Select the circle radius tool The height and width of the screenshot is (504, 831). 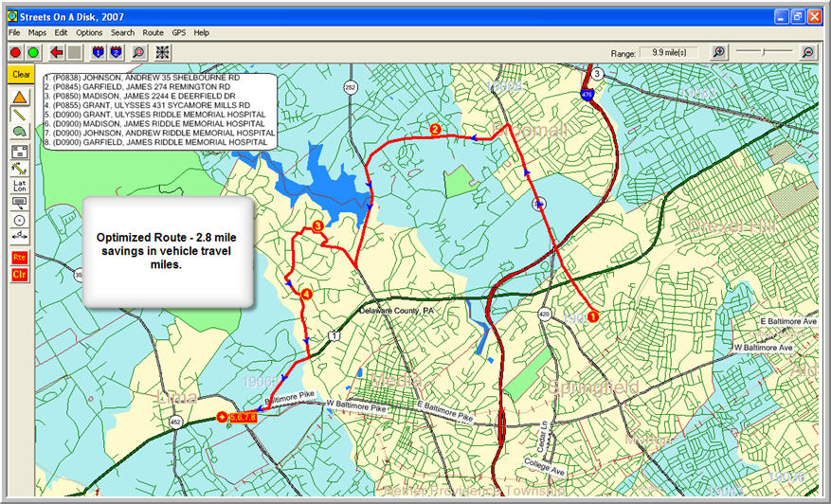20,220
